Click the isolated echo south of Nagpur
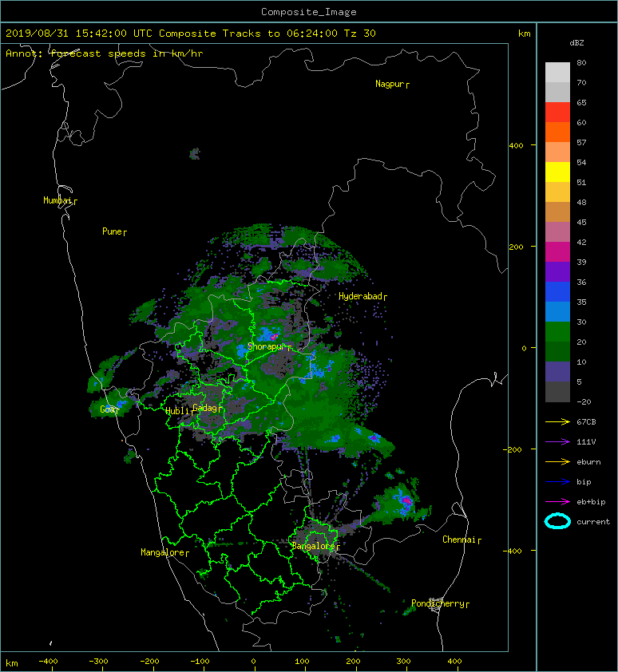The image size is (618, 672). pyautogui.click(x=195, y=153)
